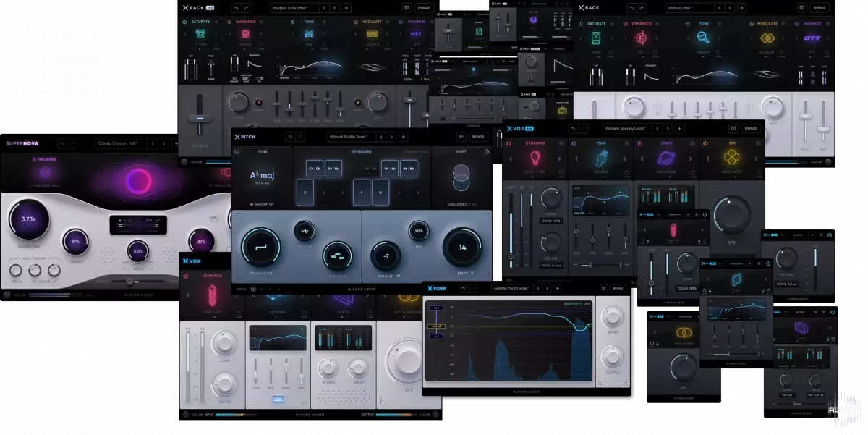
Task: Go to previous preset in Modern Tube Lifter Rack
Action: (x=324, y=8)
